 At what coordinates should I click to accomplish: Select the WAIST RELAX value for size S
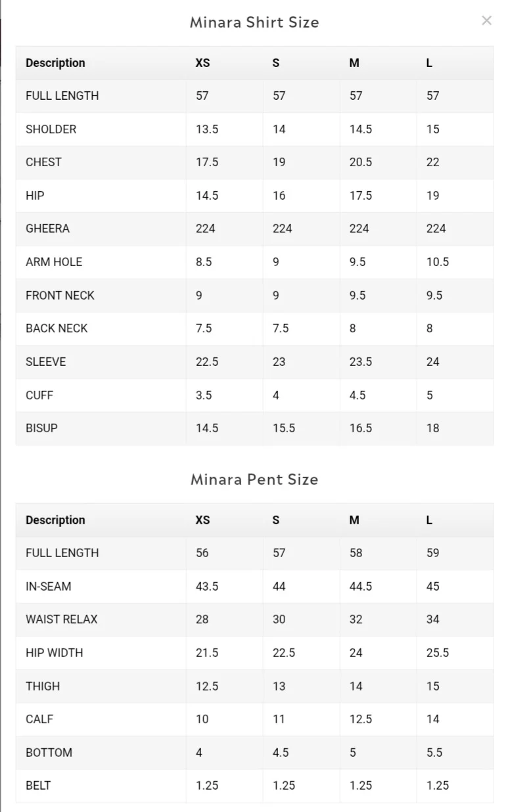(279, 620)
